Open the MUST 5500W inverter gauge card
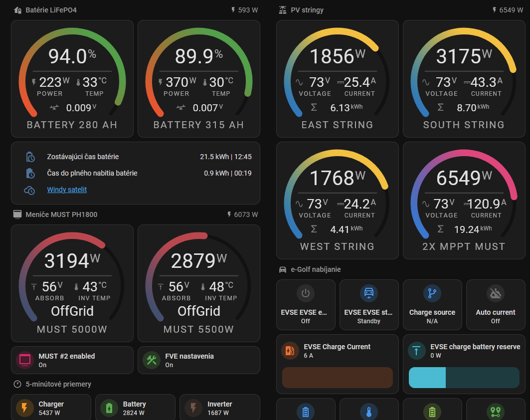Image resolution: width=530 pixels, height=420 pixels. (199, 283)
